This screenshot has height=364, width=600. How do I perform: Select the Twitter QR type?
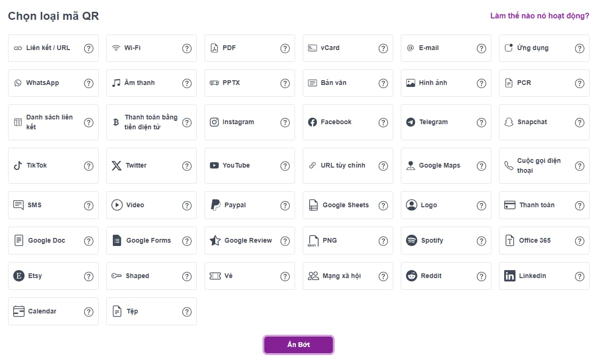[x=152, y=166]
